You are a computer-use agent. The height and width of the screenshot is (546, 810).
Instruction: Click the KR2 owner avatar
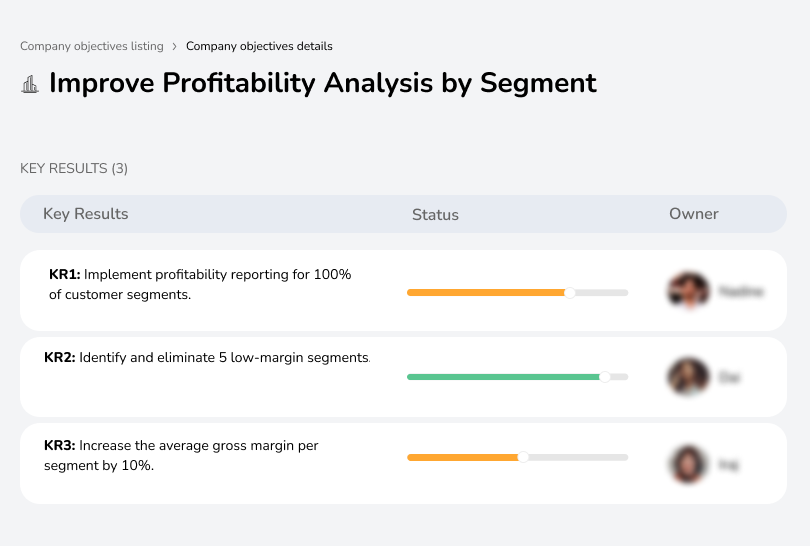688,377
